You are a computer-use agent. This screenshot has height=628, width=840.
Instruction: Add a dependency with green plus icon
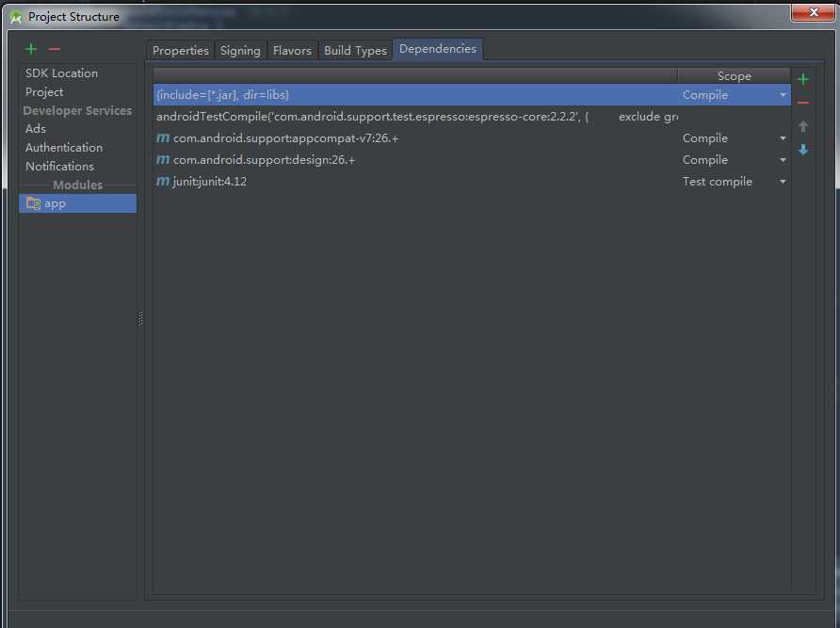click(803, 79)
